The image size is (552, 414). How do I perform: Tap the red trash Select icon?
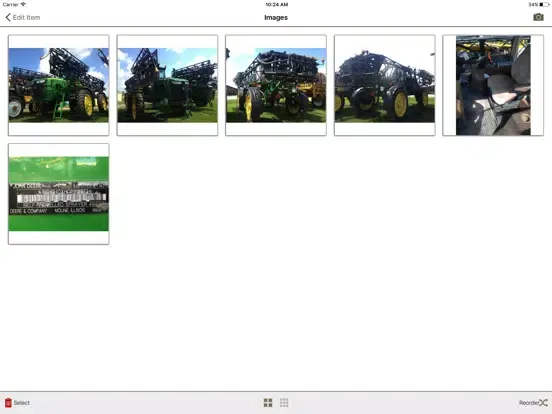coord(8,402)
